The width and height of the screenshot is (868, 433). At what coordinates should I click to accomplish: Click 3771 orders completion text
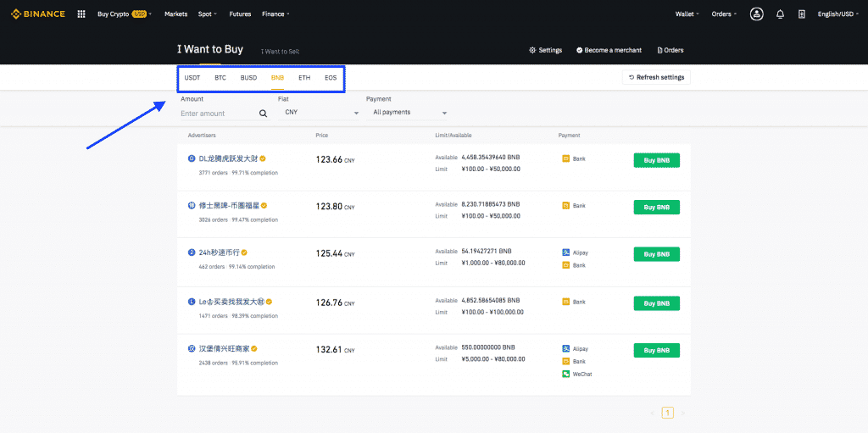click(x=238, y=173)
